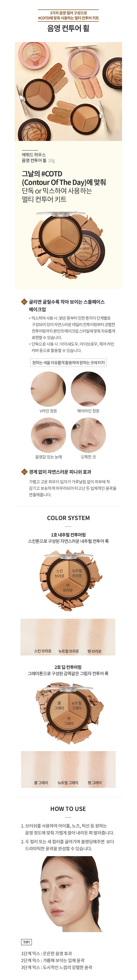The width and height of the screenshot is (137, 980).
Task: Open the 오똑한 코 nose photo
Action: click(88, 435)
